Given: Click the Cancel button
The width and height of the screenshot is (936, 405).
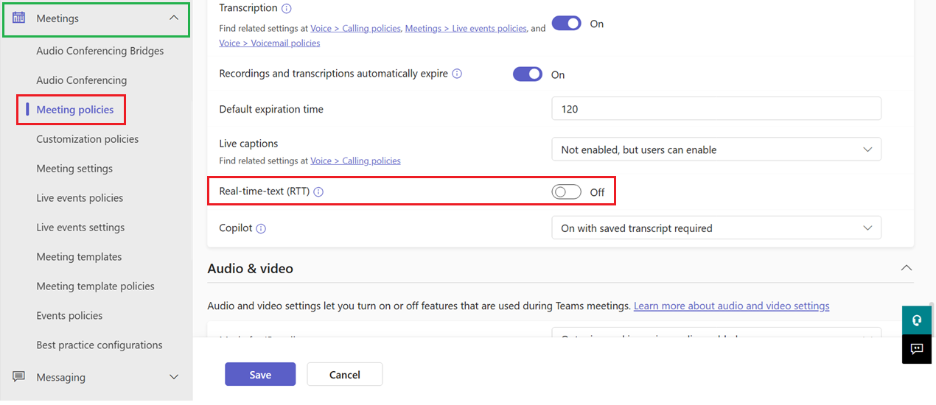Looking at the screenshot, I should click(344, 375).
